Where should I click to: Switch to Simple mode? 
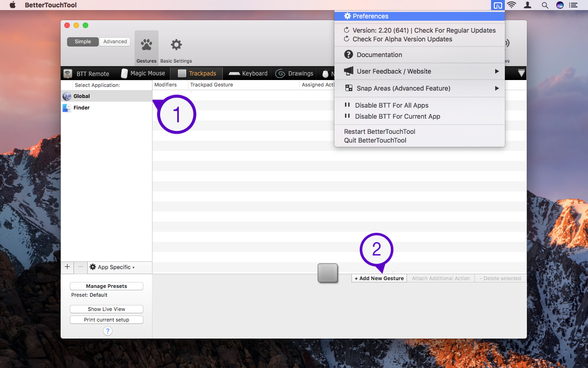coord(83,41)
